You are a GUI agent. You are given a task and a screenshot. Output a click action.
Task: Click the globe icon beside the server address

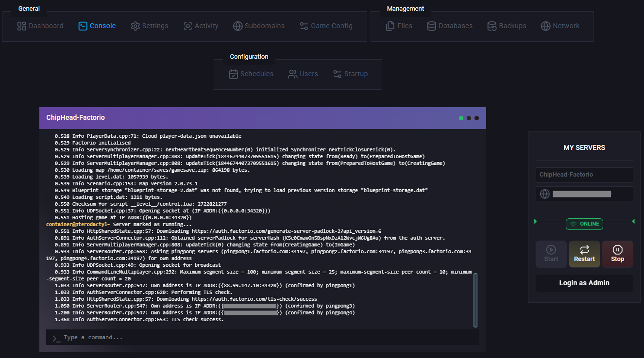point(545,194)
